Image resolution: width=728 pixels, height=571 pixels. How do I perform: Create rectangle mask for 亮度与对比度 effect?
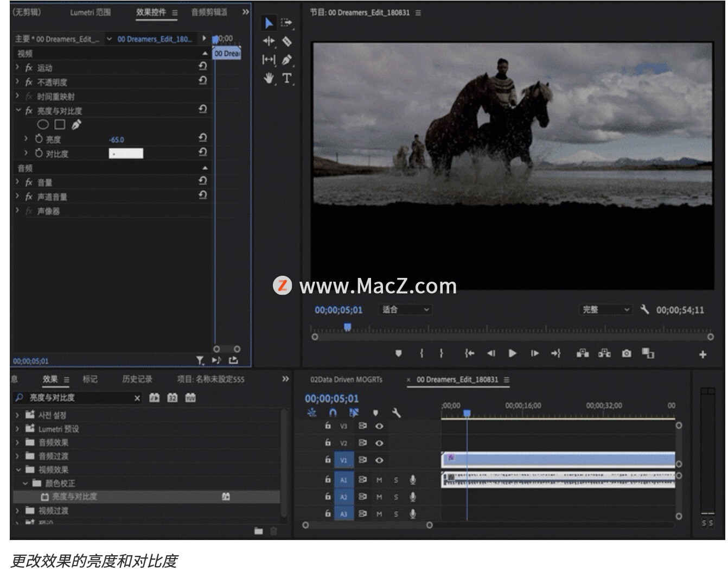tap(60, 125)
